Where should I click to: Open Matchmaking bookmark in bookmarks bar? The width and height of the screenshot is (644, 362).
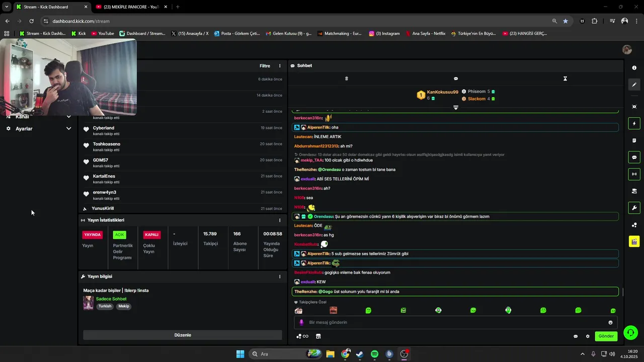tap(340, 34)
